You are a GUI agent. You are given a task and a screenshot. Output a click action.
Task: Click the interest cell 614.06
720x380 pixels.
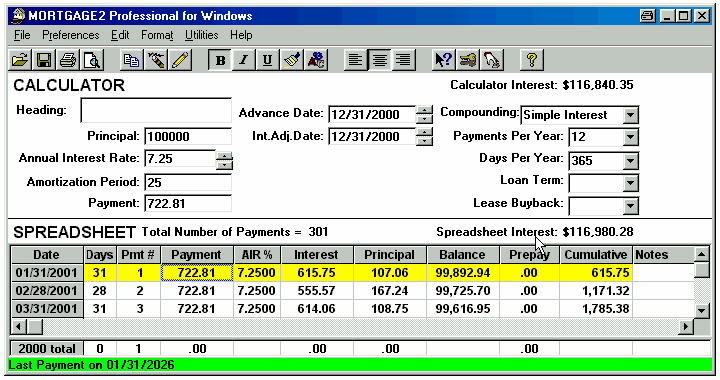[316, 308]
